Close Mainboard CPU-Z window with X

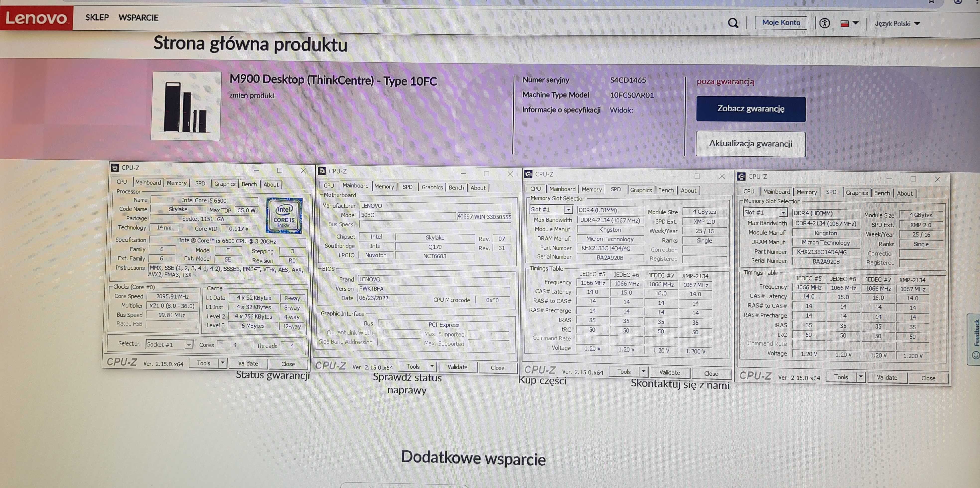point(510,174)
